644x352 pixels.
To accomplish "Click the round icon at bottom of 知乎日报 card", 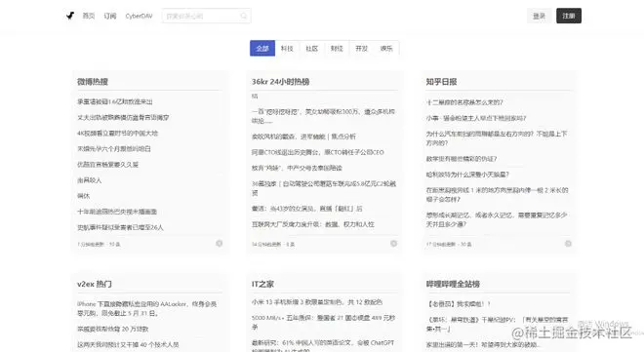I will click(x=568, y=244).
